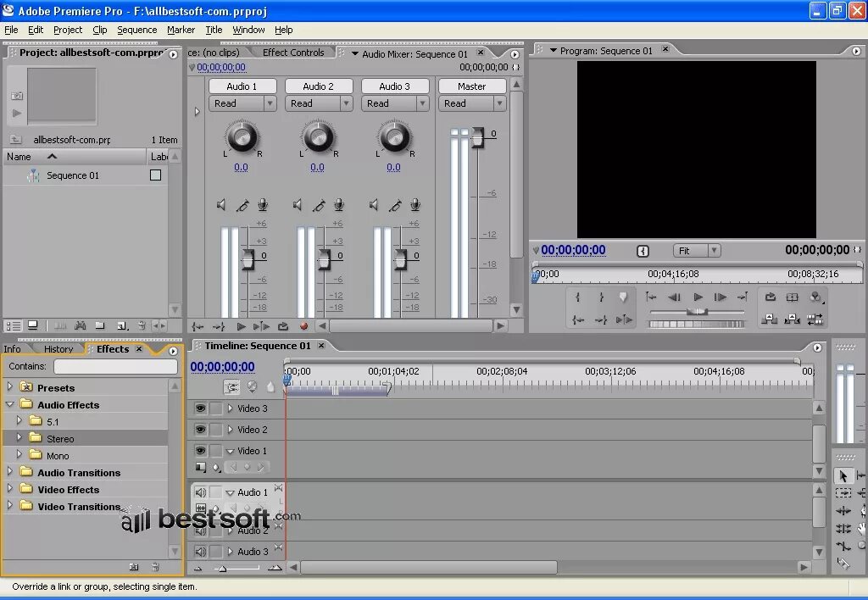
Task: Click the Extract button in Program monitor
Action: click(793, 319)
